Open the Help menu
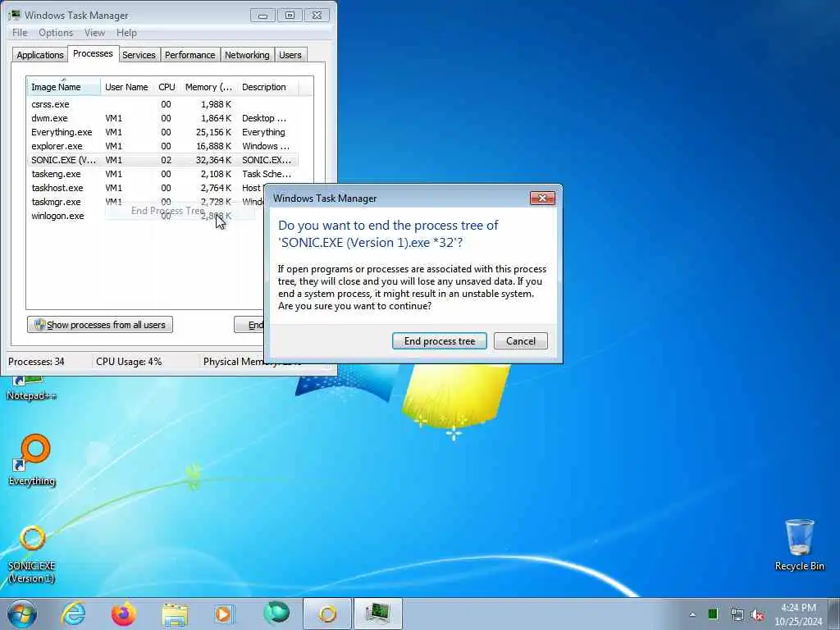This screenshot has height=630, width=840. [x=126, y=33]
